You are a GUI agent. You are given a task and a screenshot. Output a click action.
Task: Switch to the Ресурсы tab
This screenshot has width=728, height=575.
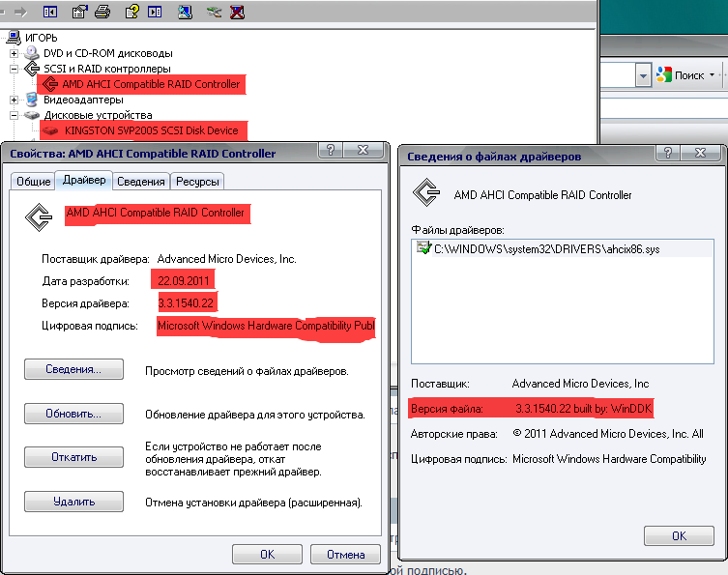(197, 182)
